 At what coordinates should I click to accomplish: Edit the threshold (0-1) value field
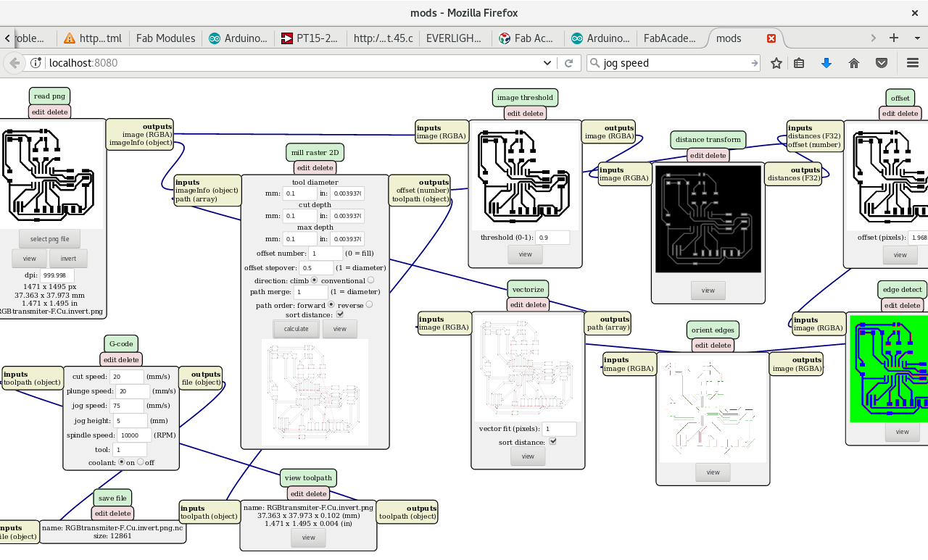553,238
